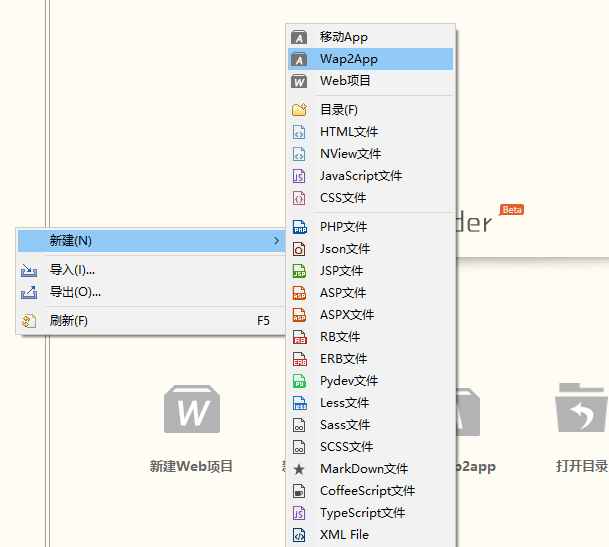
Task: Click the SCSS文件 icon
Action: [x=299, y=447]
